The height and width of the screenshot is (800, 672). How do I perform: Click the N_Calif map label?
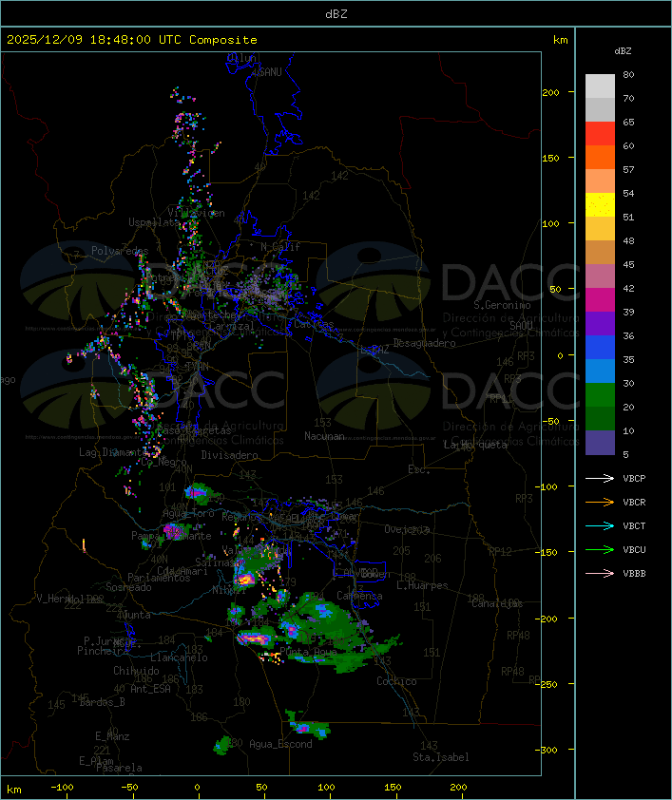[x=280, y=247]
